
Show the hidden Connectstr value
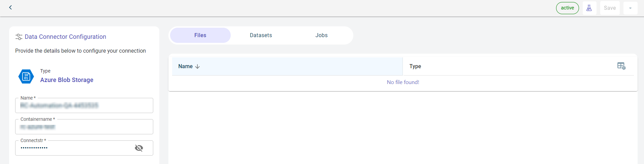tap(139, 148)
